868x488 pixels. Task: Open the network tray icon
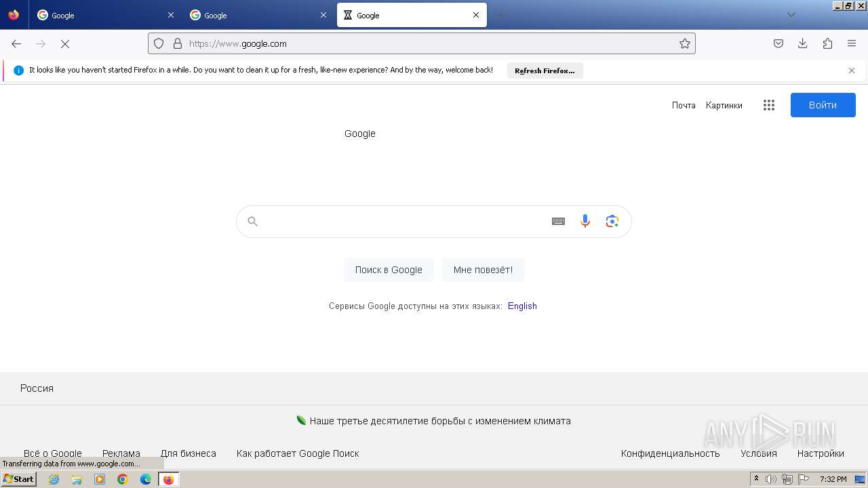tap(787, 479)
